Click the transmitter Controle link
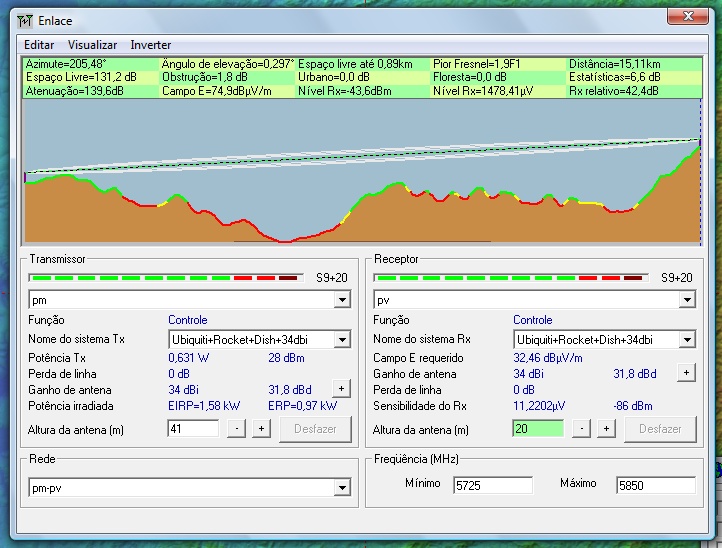722x548 pixels. (187, 320)
